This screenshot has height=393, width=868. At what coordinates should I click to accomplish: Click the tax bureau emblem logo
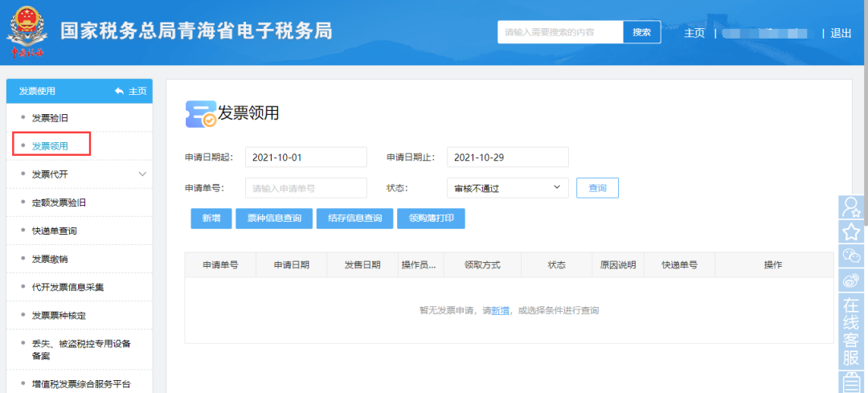[x=27, y=33]
